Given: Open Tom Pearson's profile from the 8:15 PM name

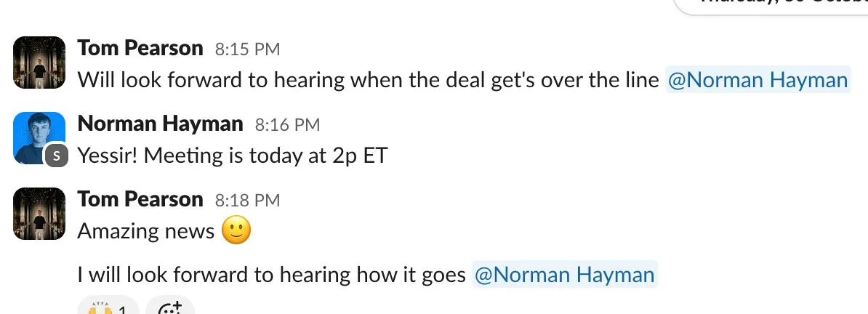Looking at the screenshot, I should pyautogui.click(x=140, y=49).
